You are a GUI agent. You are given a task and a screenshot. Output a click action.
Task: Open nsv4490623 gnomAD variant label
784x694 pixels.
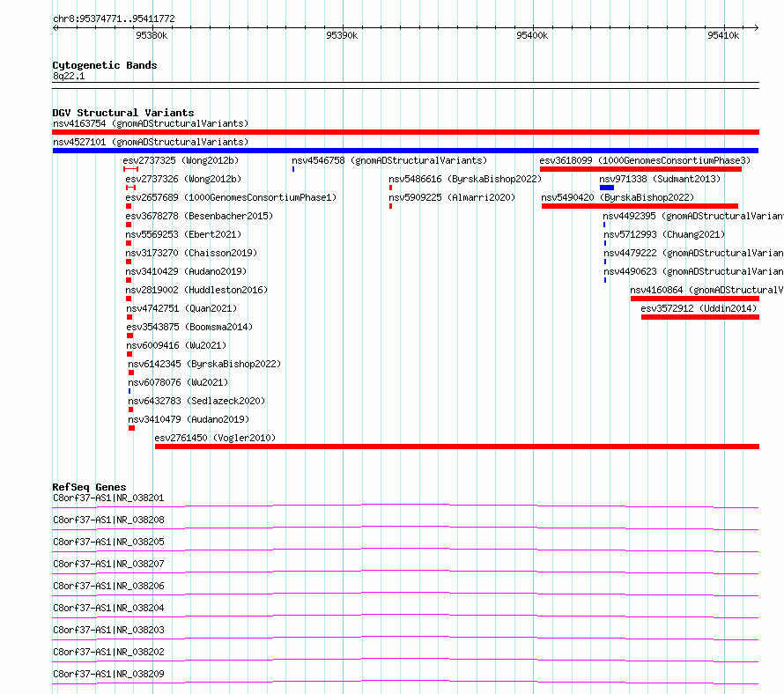[x=693, y=271]
